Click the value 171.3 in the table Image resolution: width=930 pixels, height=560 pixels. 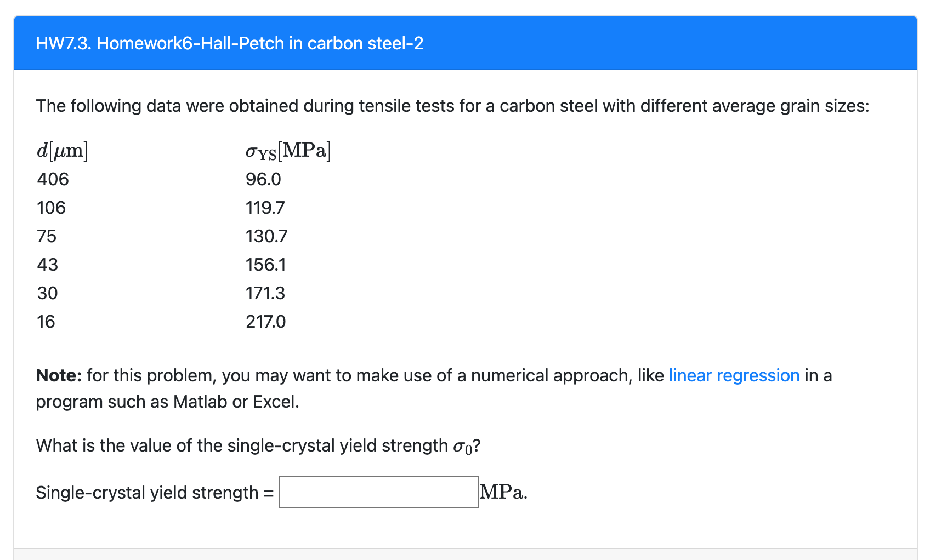point(265,293)
